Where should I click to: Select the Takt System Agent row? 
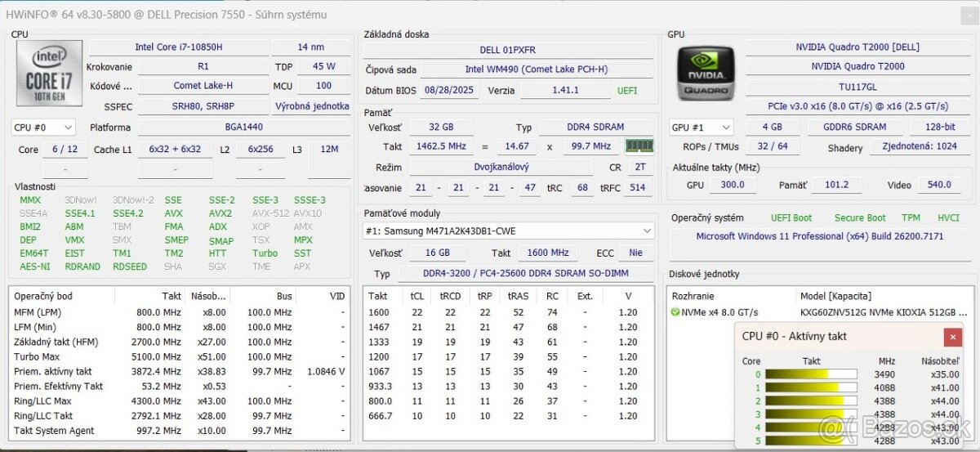click(180, 430)
